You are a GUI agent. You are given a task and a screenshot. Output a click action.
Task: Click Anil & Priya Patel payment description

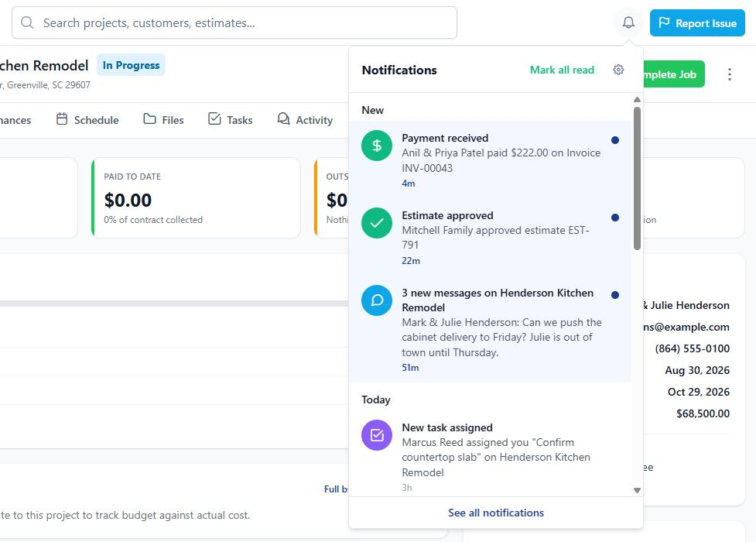pyautogui.click(x=501, y=160)
